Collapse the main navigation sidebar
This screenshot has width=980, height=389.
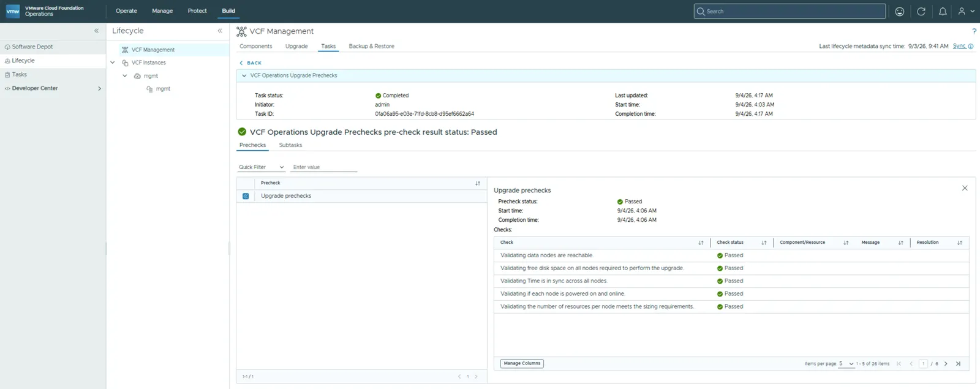96,31
